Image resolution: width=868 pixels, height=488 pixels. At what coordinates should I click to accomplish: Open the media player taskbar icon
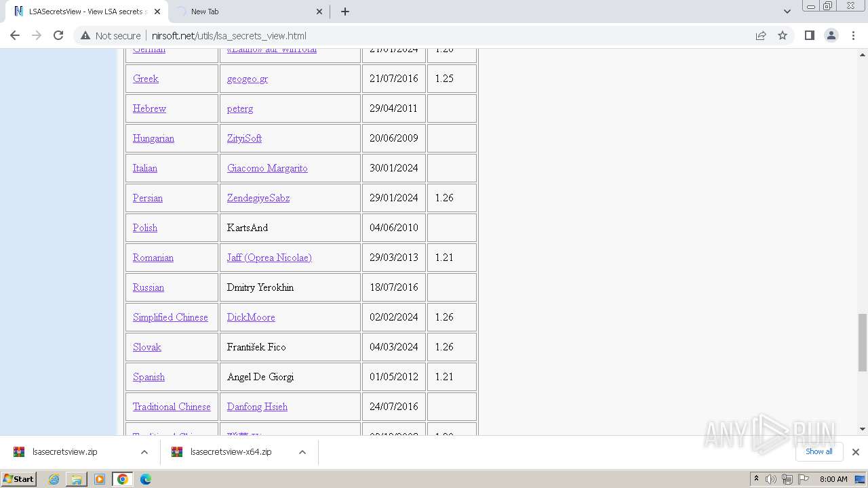(100, 479)
